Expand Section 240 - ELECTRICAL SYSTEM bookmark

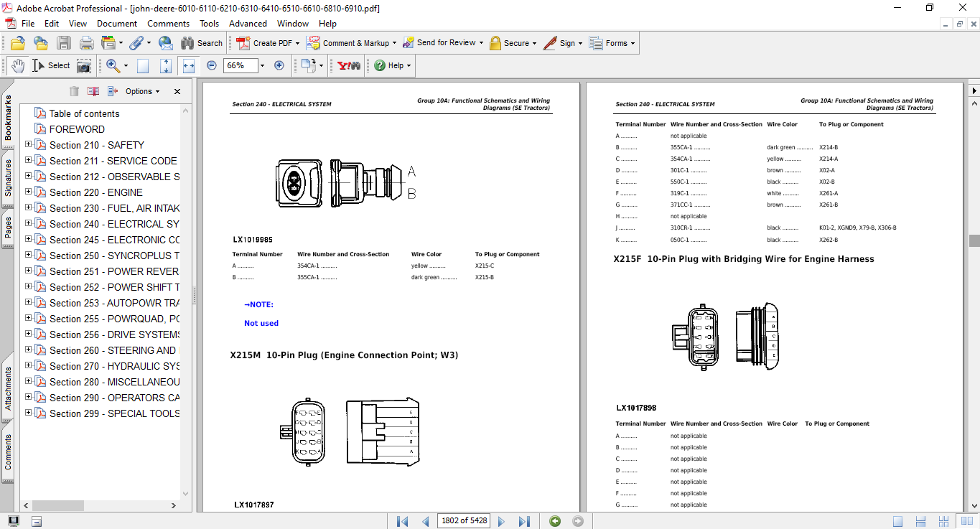point(27,223)
